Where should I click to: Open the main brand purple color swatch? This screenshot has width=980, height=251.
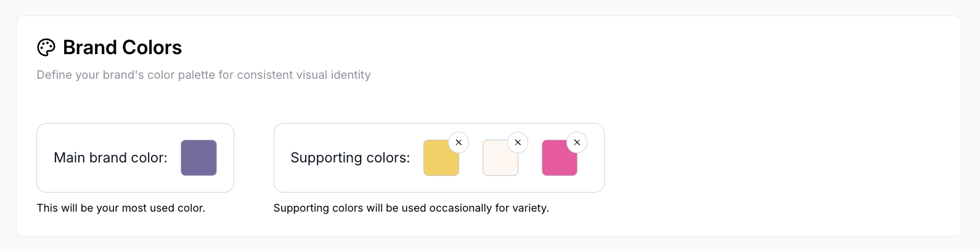tap(198, 158)
